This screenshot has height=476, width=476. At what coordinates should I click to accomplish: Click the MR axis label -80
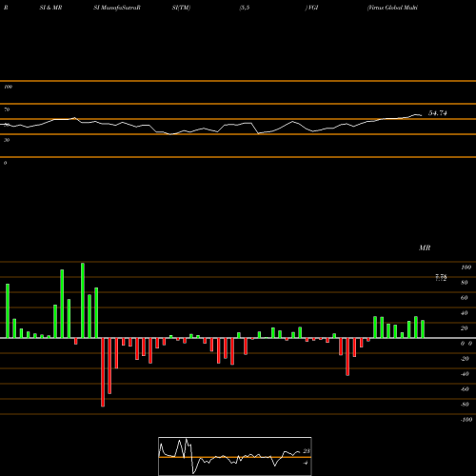coord(465,405)
